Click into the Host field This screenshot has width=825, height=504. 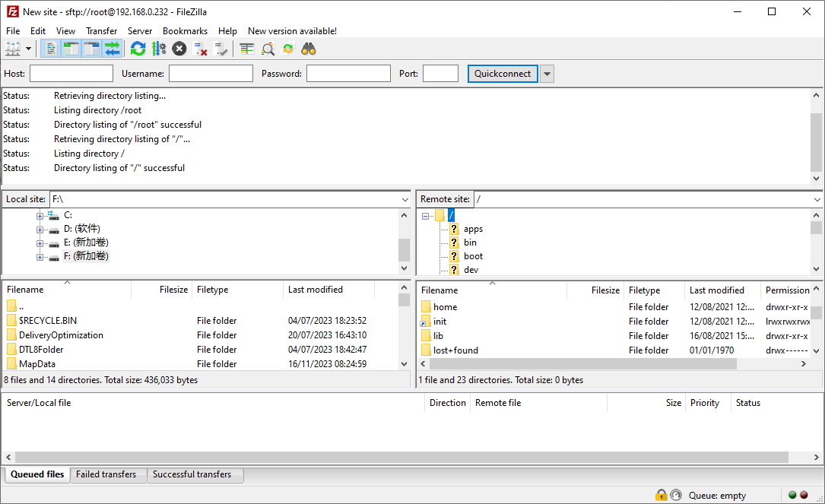71,74
